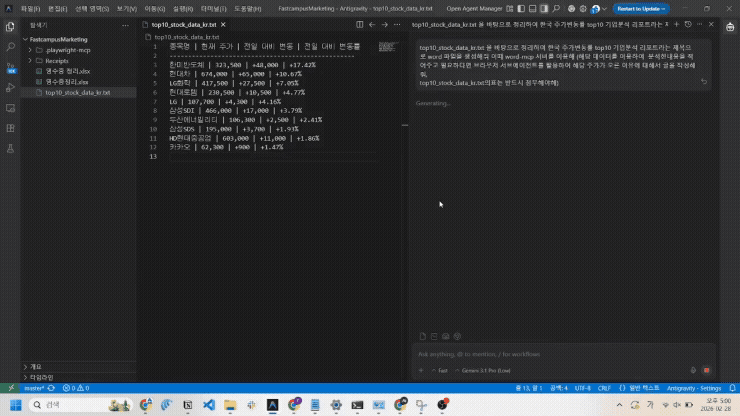Screen dimensions: 740x416
Task: Open the Windows Start menu
Action: coord(16,405)
